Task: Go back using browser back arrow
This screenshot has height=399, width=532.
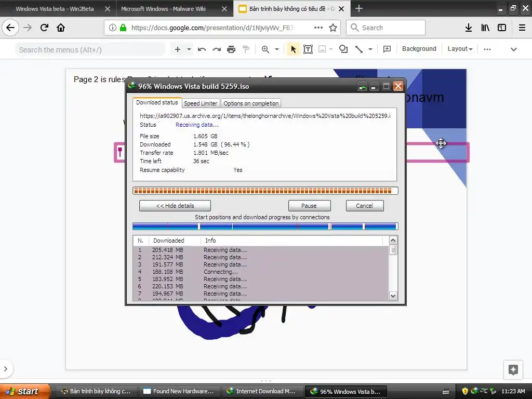Action: coord(10,28)
